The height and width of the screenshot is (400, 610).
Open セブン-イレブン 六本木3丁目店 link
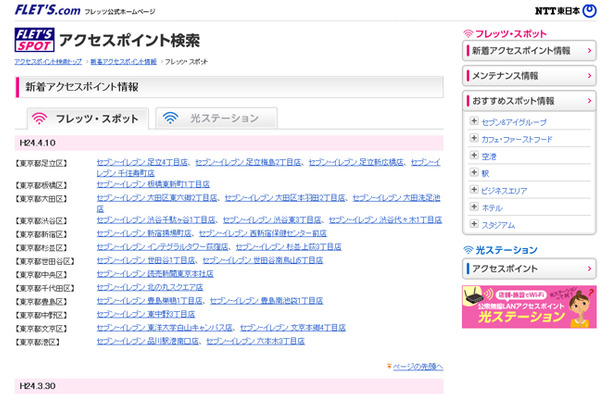click(x=255, y=341)
